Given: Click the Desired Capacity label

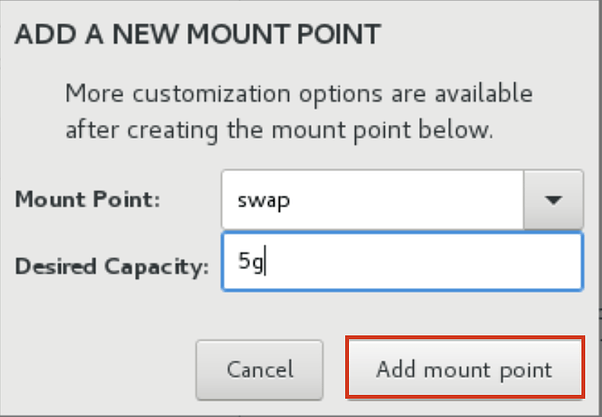Looking at the screenshot, I should coord(112,267).
